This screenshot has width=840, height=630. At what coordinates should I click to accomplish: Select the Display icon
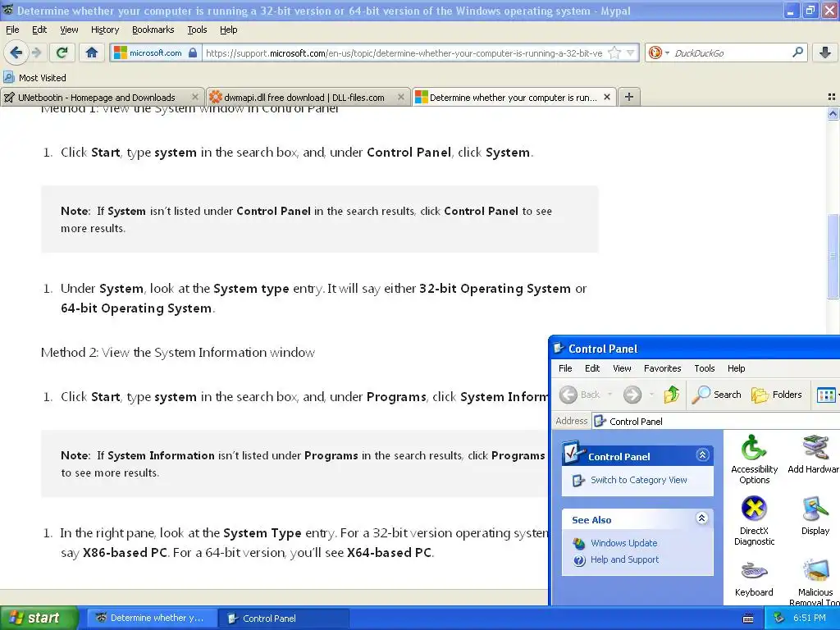(x=815, y=516)
